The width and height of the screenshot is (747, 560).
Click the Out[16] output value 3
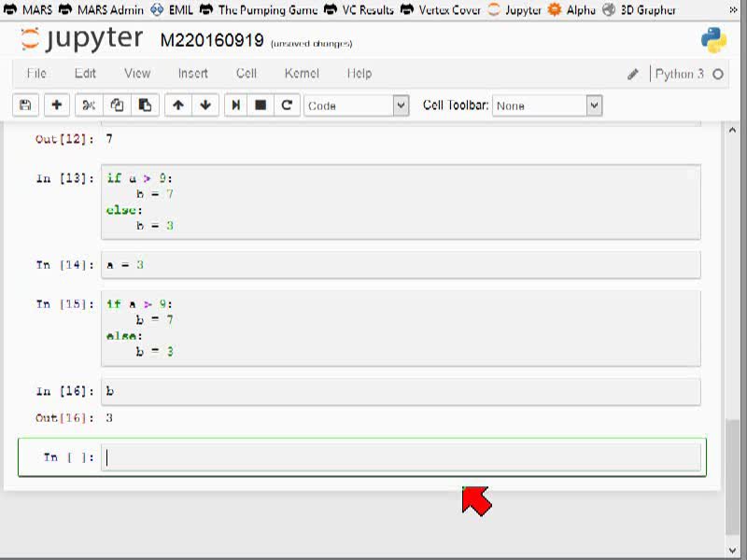tap(109, 418)
